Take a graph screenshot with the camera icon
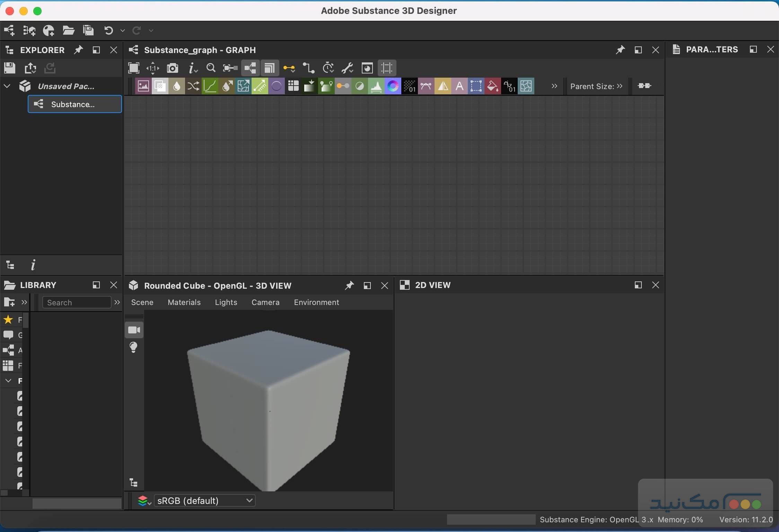The width and height of the screenshot is (779, 532). [173, 68]
